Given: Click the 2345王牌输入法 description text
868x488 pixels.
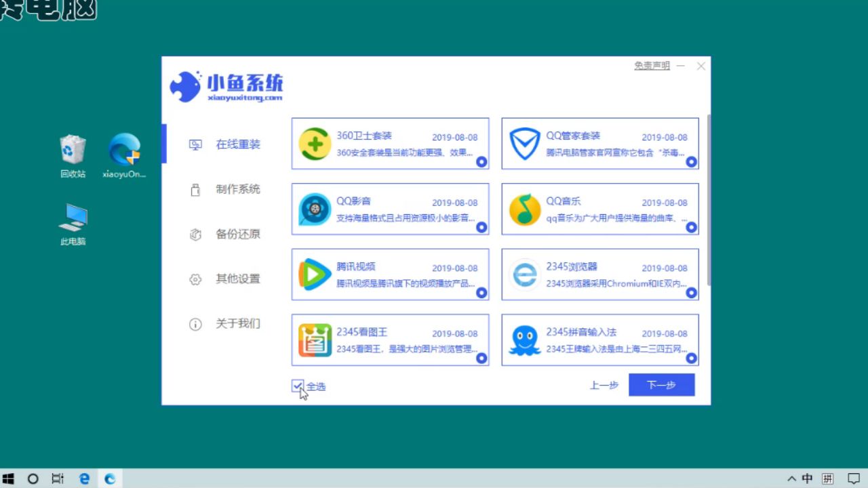Looking at the screenshot, I should point(616,350).
